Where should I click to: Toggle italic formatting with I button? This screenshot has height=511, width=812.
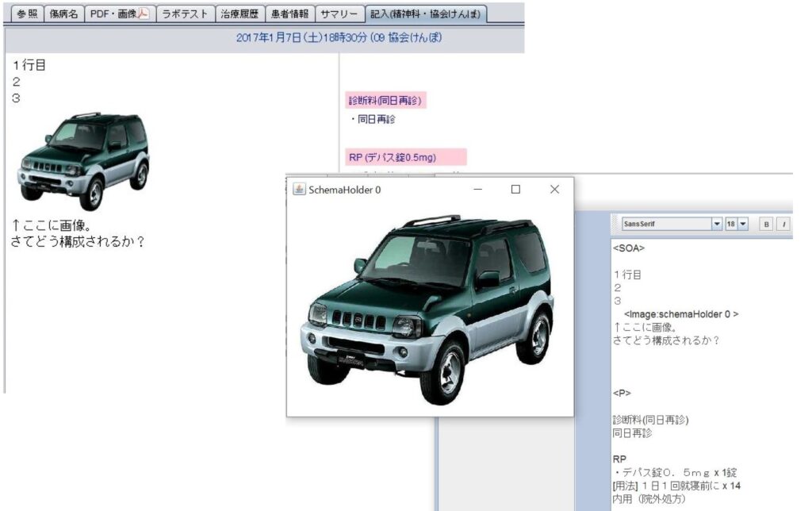point(784,224)
